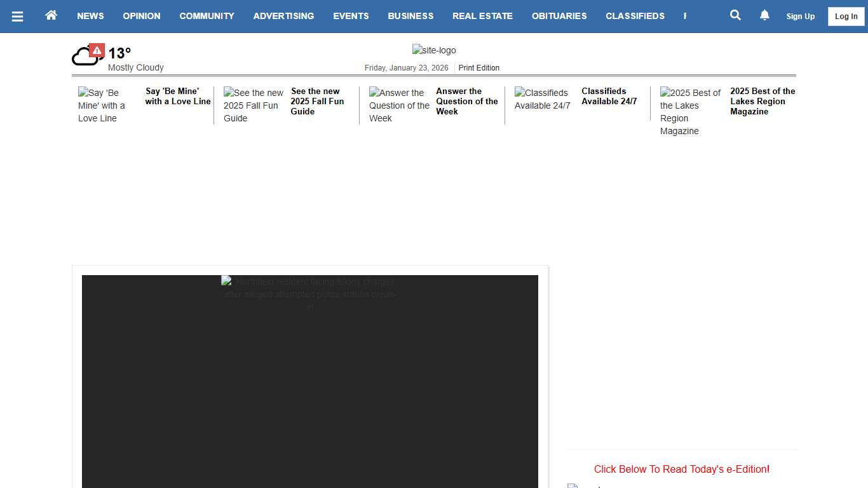
Task: Open the News menu item
Action: (x=90, y=16)
